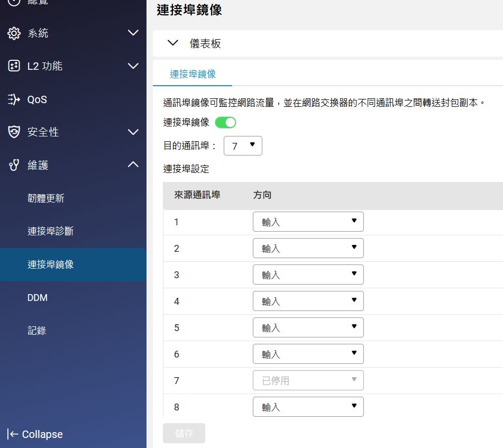Click the L2 功能 icon

point(14,66)
